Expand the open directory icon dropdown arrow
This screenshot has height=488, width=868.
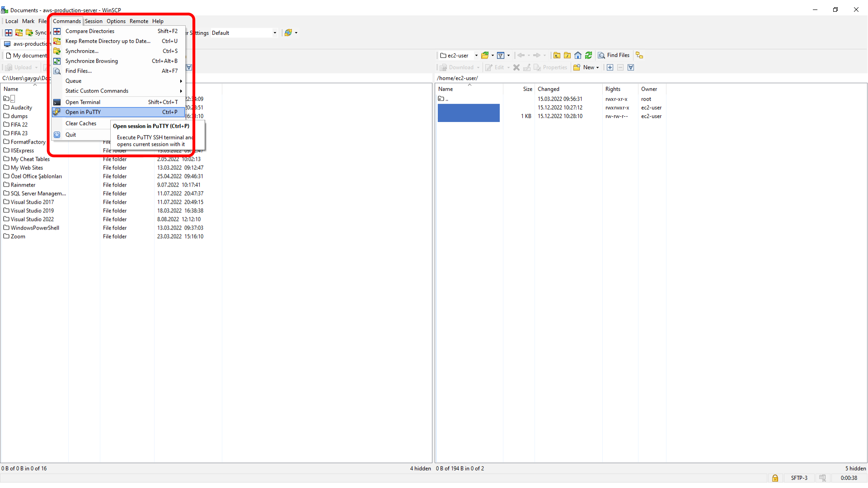[493, 55]
